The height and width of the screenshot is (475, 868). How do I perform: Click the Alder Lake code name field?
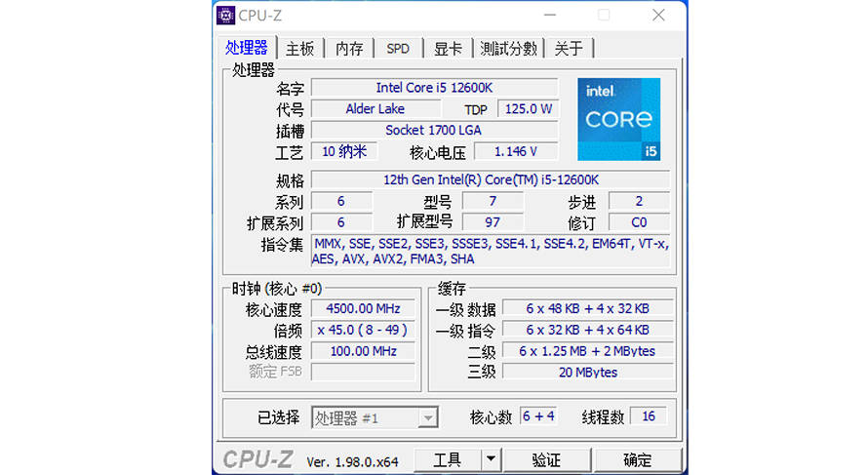pos(375,108)
